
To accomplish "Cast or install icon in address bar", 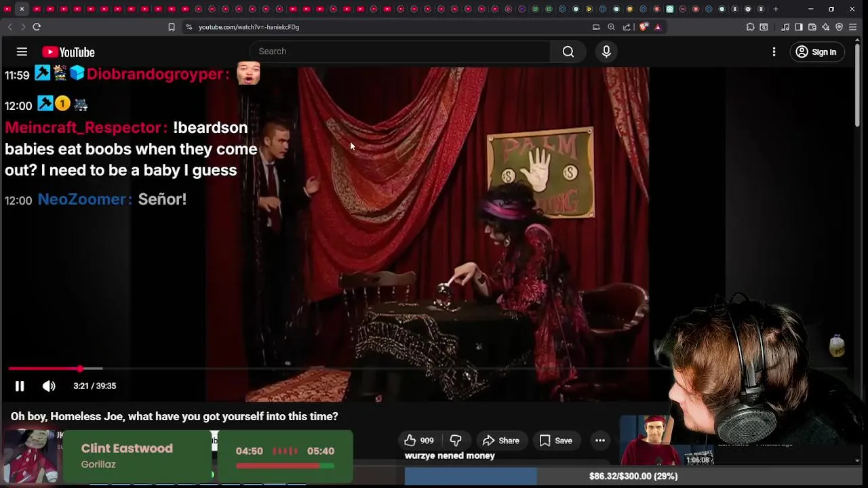I will (596, 27).
